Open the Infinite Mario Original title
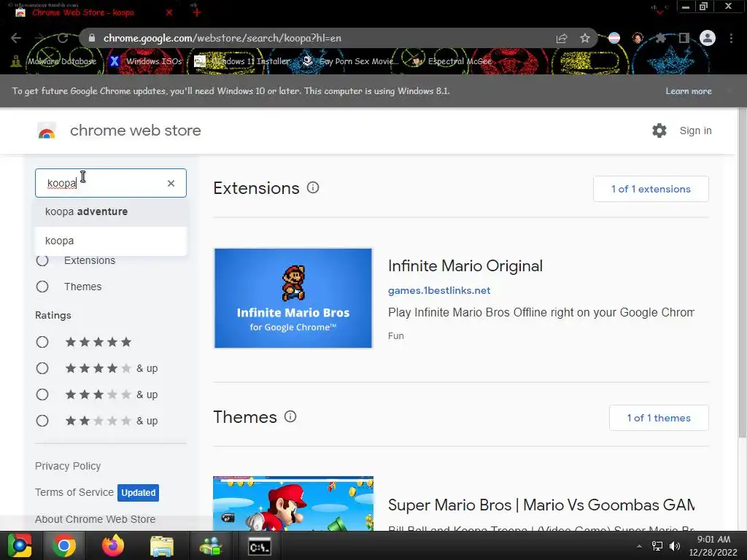Image resolution: width=747 pixels, height=560 pixels. click(x=465, y=265)
